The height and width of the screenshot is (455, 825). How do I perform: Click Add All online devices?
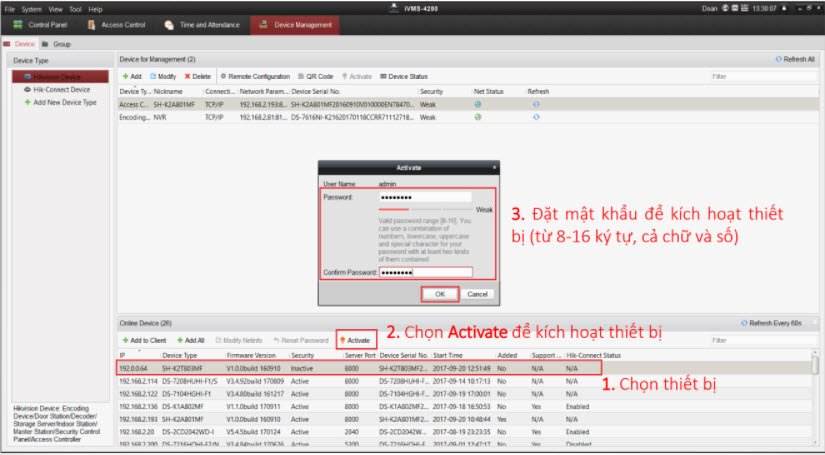[190, 340]
